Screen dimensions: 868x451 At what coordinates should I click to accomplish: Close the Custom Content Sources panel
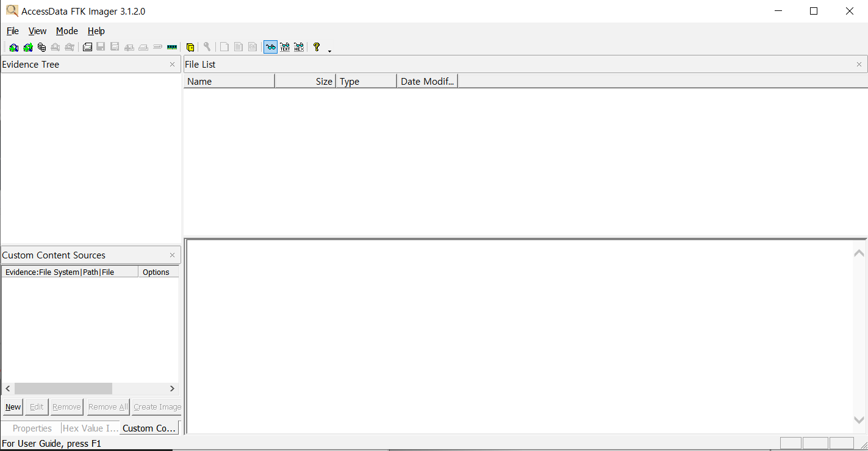tap(172, 255)
